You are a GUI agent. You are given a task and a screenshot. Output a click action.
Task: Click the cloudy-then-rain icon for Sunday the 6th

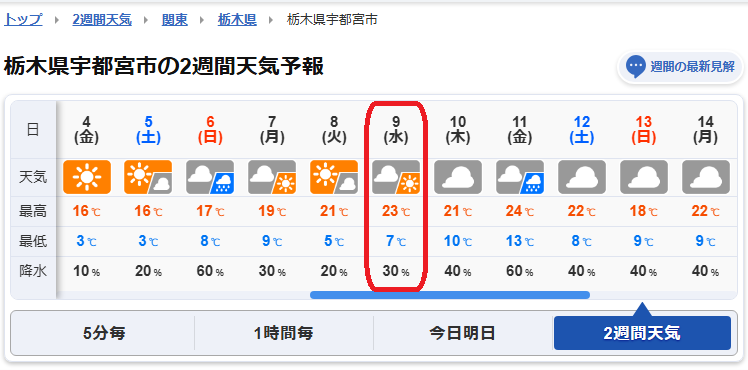point(210,177)
